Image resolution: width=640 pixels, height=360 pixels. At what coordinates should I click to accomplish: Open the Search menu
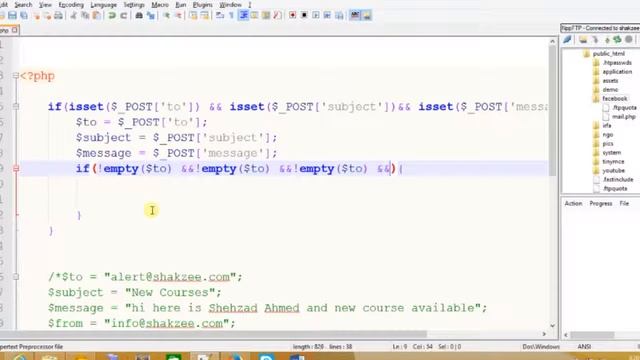point(23,5)
